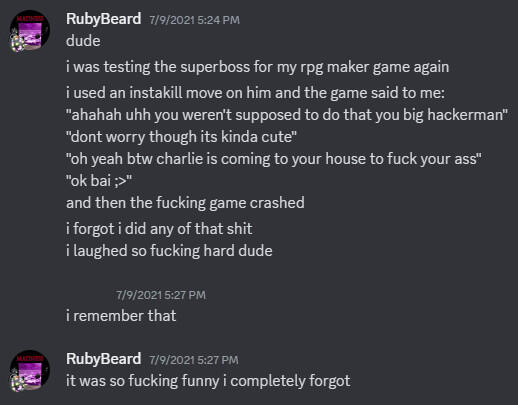
Task: Select the 'i forgot i did any' message
Action: point(159,229)
